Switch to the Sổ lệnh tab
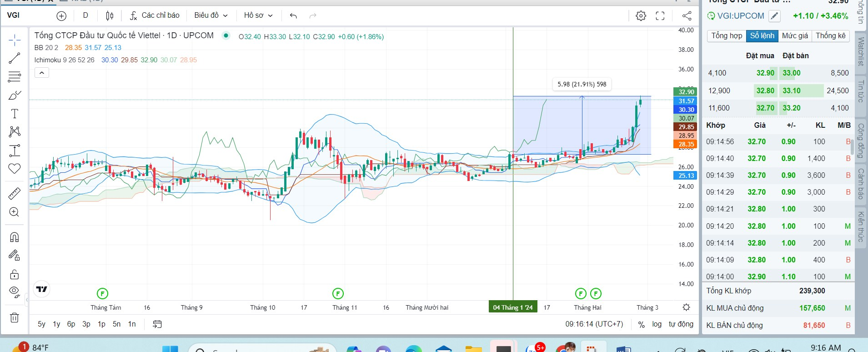Screen dimensions: 868x352 click(762, 35)
